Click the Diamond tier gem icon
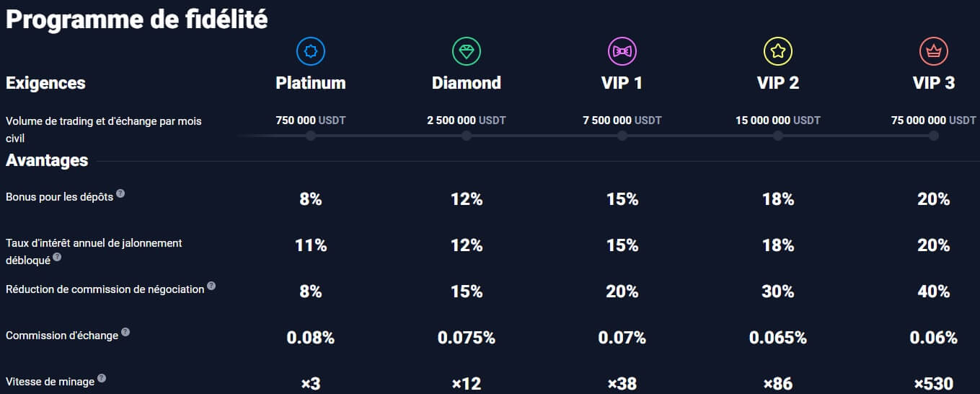Image resolution: width=980 pixels, height=394 pixels. tap(467, 51)
